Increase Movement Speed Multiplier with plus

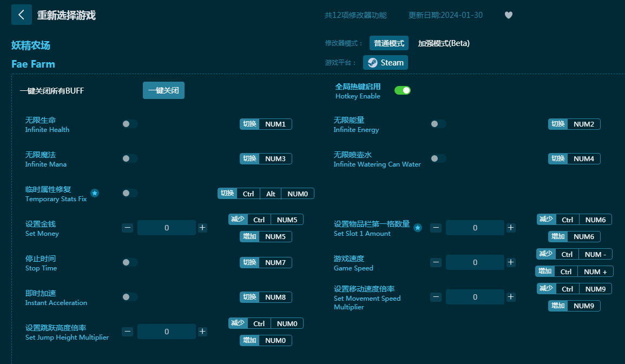point(511,297)
